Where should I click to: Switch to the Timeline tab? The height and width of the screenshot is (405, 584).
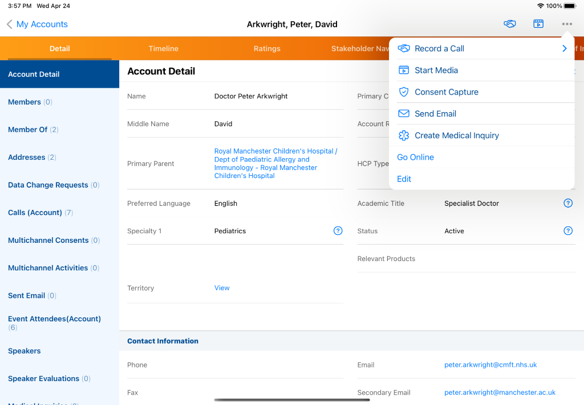tap(163, 48)
